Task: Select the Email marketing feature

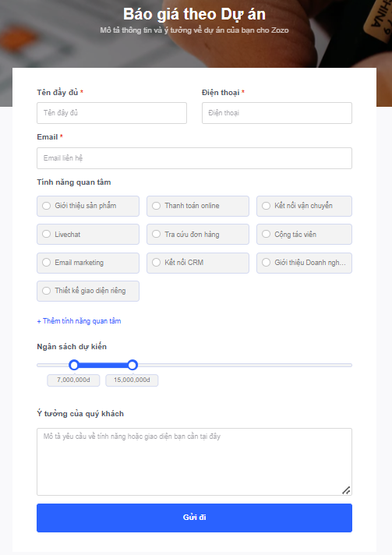Action: tap(88, 263)
